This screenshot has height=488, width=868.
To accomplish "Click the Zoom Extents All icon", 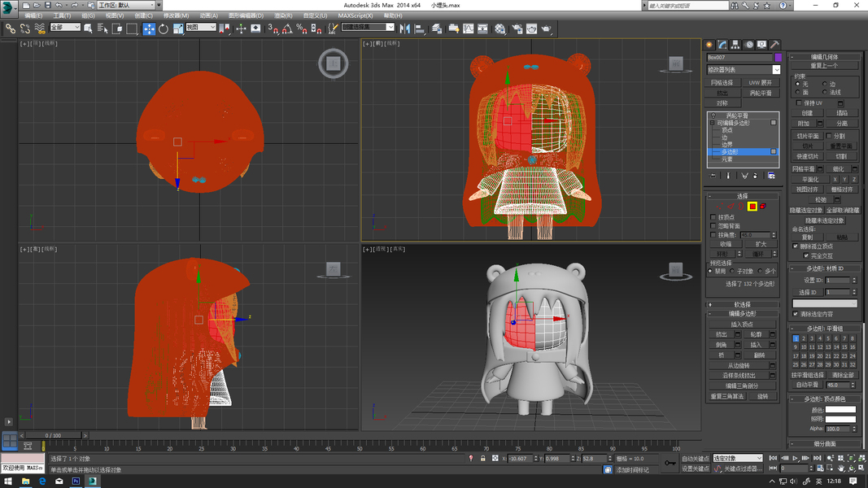I will tap(862, 458).
